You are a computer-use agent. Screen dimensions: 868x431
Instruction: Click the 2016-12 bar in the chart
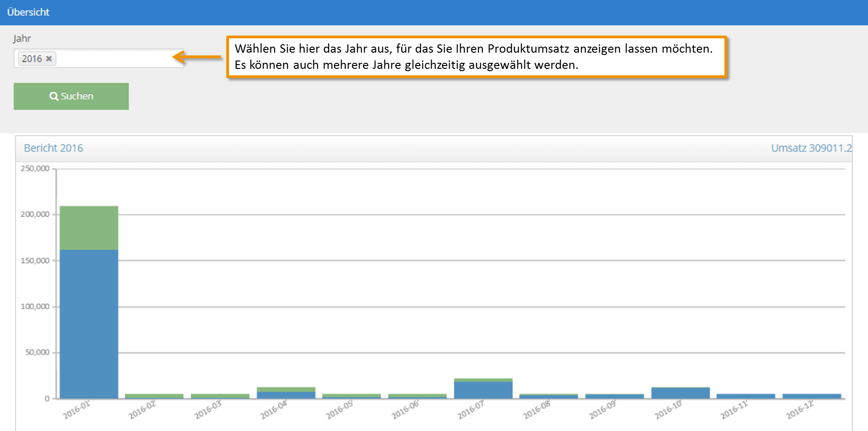tap(812, 396)
